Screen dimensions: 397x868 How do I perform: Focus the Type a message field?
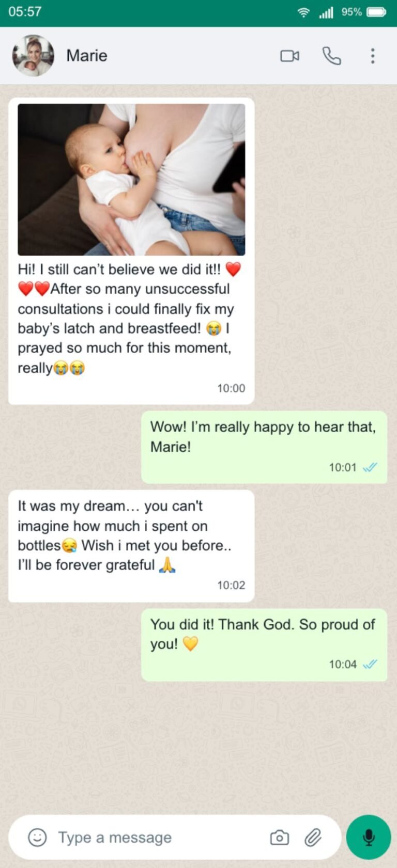click(x=155, y=837)
